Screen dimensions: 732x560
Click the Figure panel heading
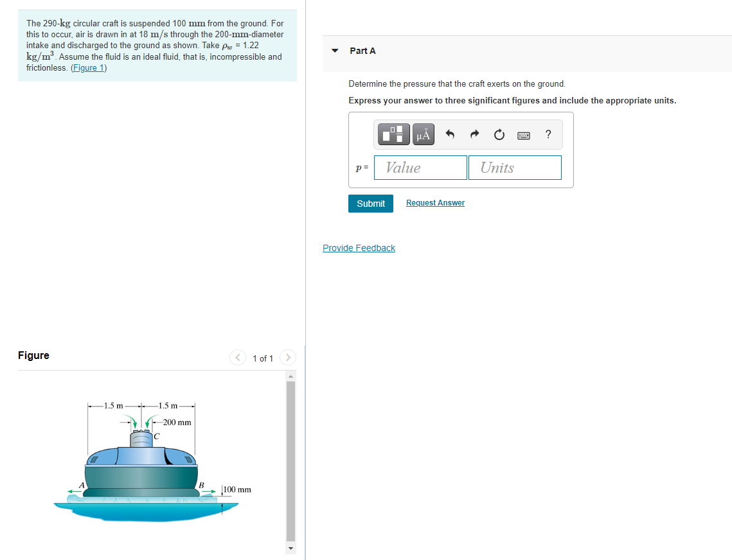pyautogui.click(x=33, y=355)
